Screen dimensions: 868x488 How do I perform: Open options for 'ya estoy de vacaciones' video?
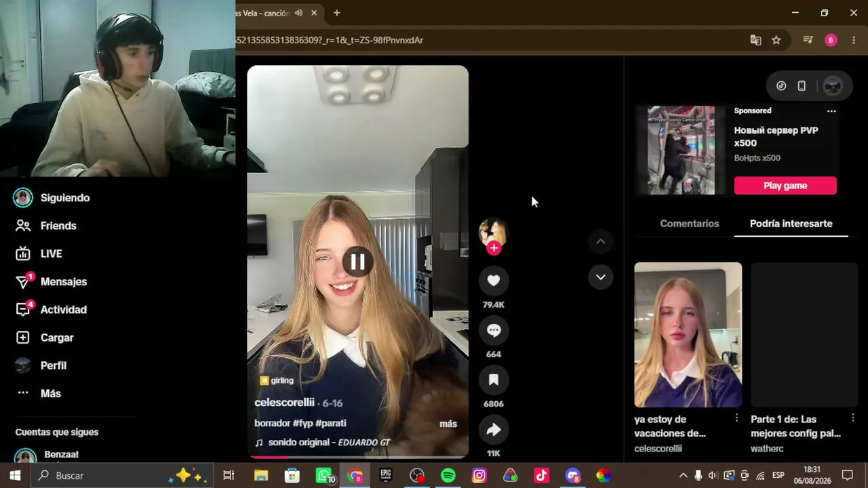[736, 418]
